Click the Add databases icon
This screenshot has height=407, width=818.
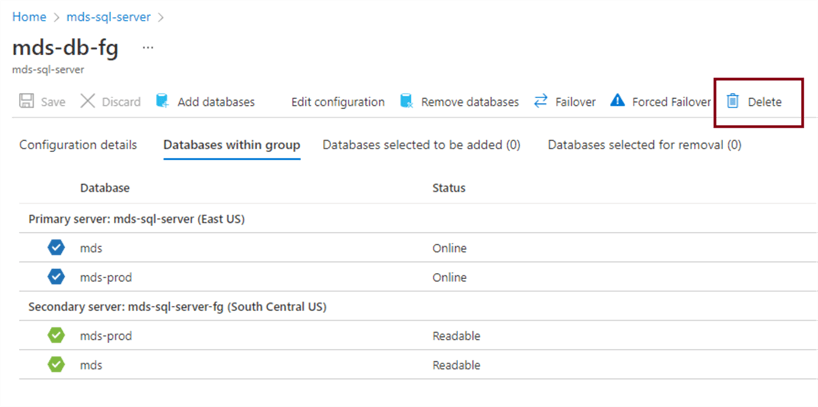[162, 101]
